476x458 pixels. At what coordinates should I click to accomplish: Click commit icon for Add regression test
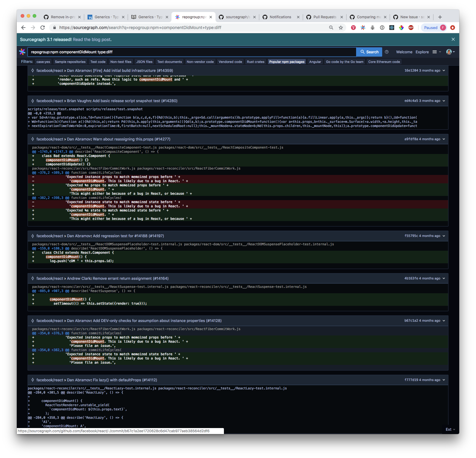tap(33, 236)
